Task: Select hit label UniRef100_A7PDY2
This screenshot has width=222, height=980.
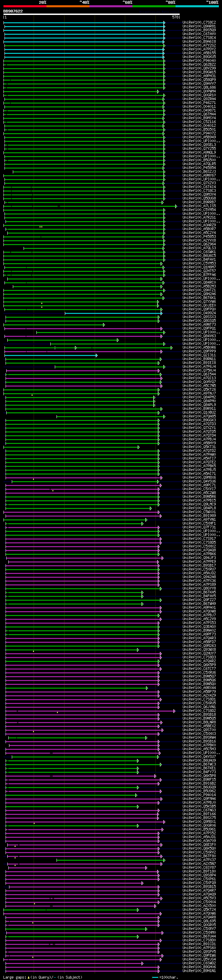Action: click(x=199, y=49)
